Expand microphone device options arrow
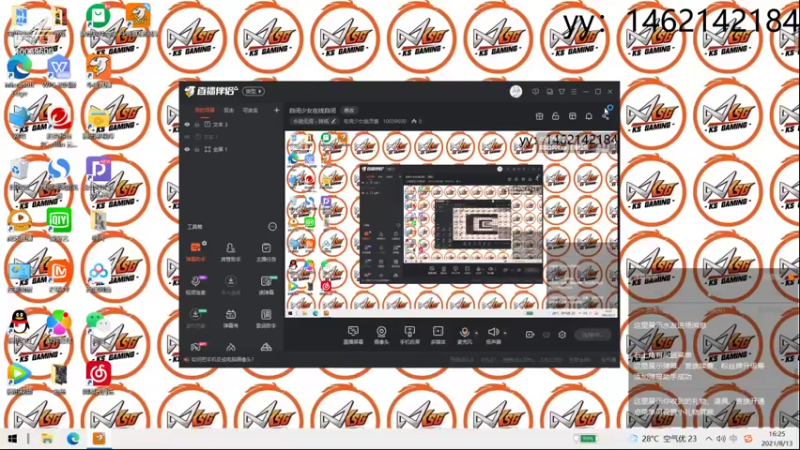 (477, 333)
